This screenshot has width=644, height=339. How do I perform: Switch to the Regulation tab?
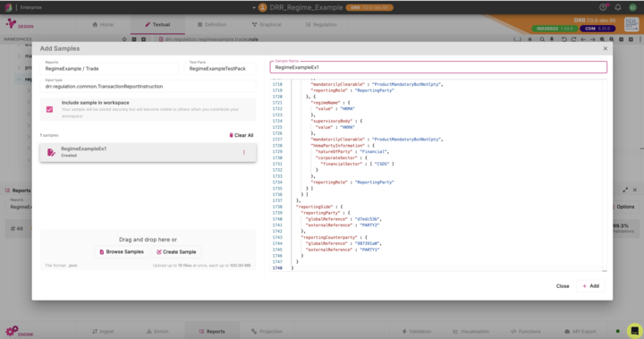(321, 25)
